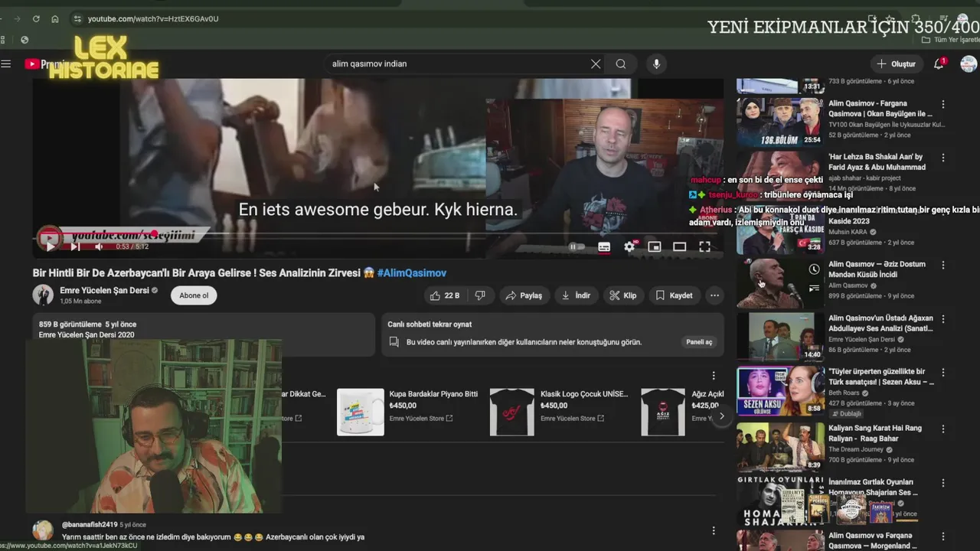Screen dimensions: 980x551
Task: Play the video with the play button
Action: tap(50, 246)
